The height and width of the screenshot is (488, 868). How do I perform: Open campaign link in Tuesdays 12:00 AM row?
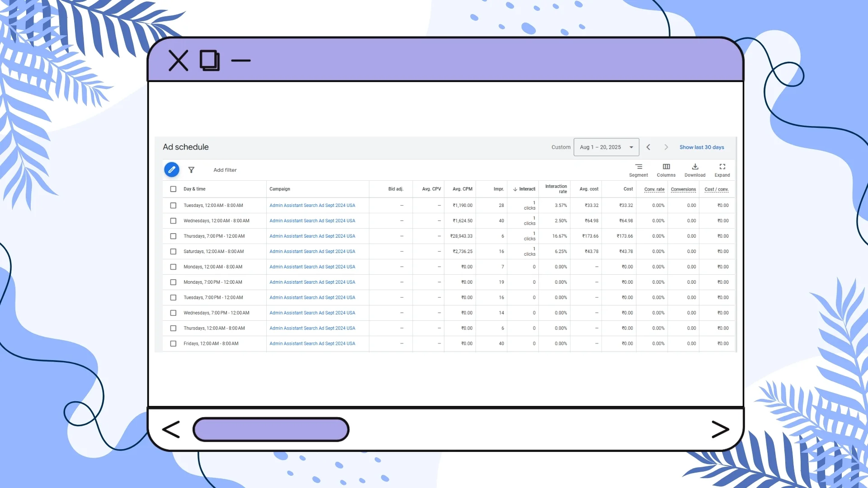[312, 206]
